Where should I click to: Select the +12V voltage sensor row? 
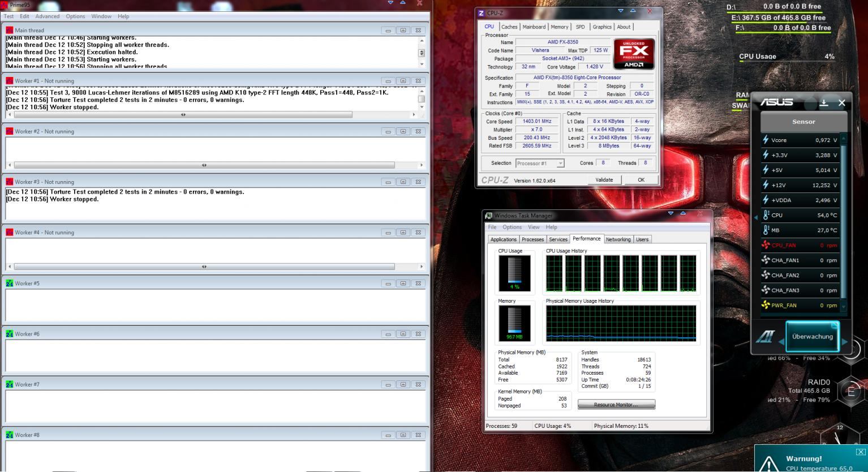pos(800,185)
